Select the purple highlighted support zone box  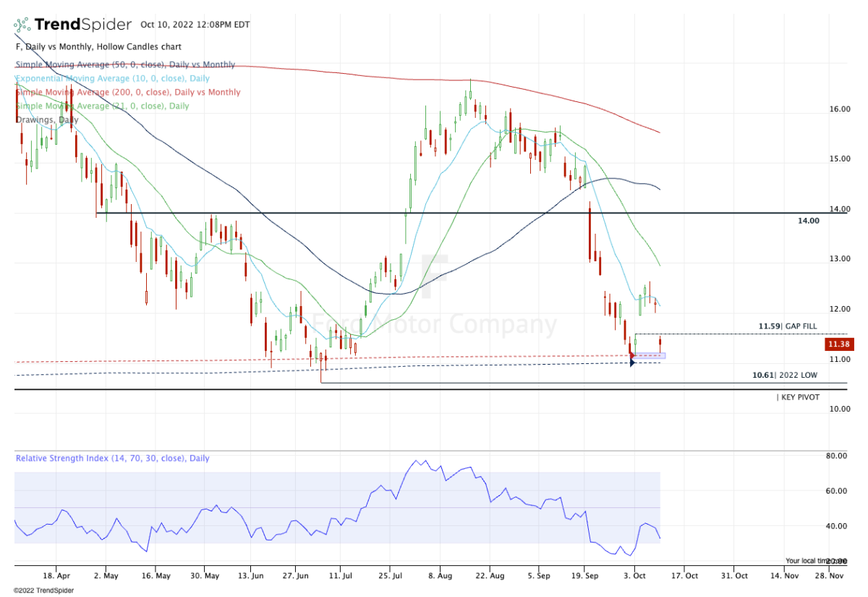coord(650,355)
